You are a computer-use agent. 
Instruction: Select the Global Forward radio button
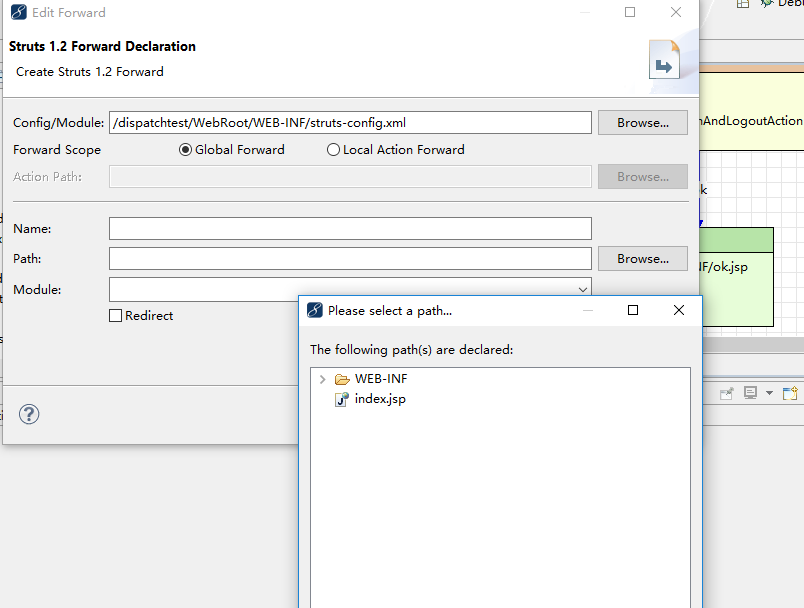(185, 150)
